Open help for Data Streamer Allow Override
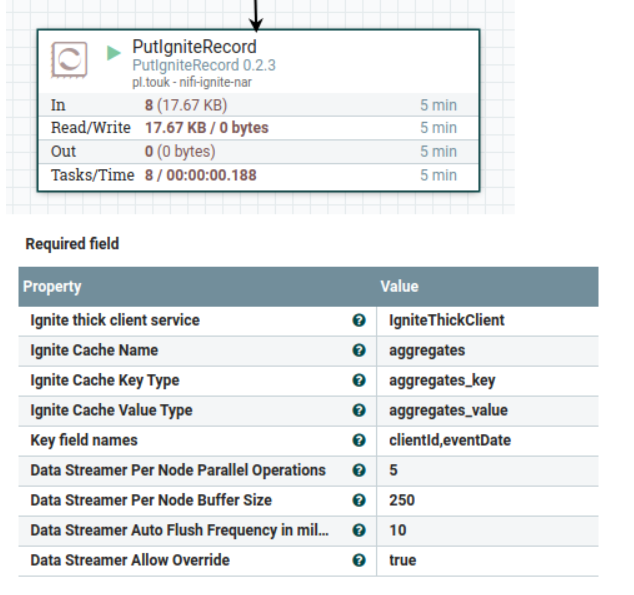The image size is (634, 595). point(359,560)
